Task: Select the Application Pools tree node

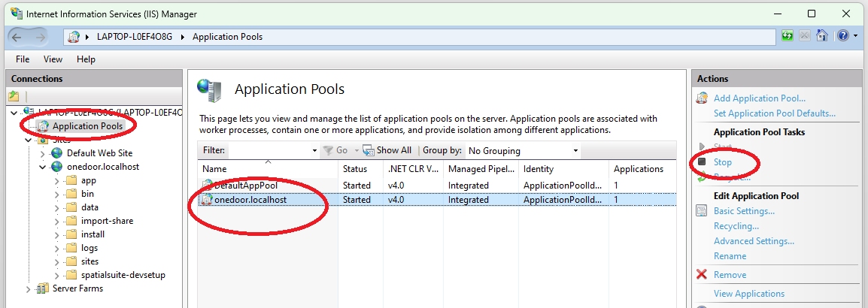Action: click(x=87, y=126)
